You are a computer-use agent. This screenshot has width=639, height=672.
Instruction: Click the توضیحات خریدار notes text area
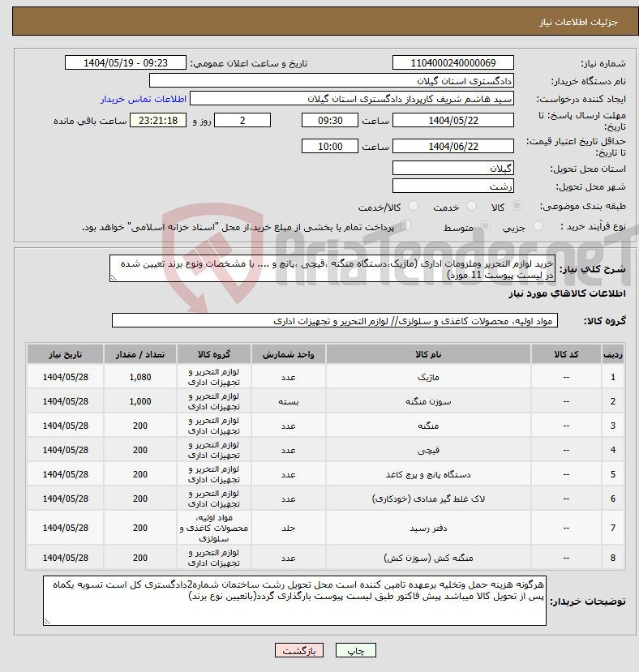point(294,601)
